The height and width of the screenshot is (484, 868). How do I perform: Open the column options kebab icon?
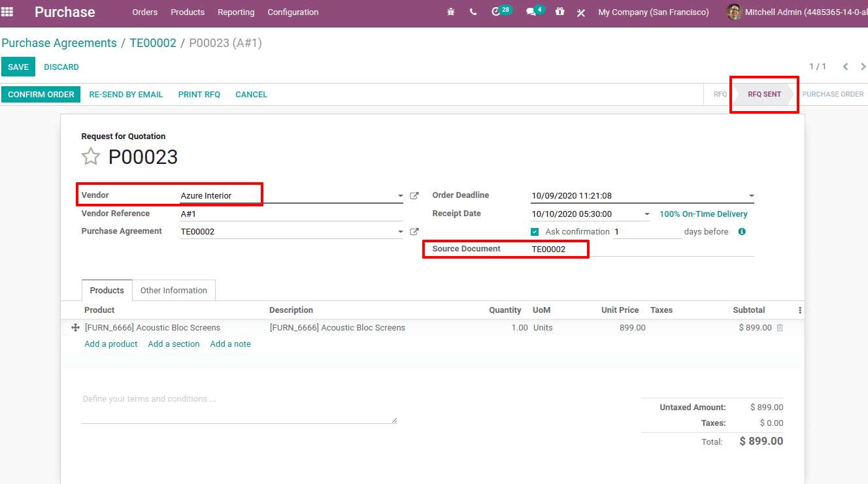799,310
